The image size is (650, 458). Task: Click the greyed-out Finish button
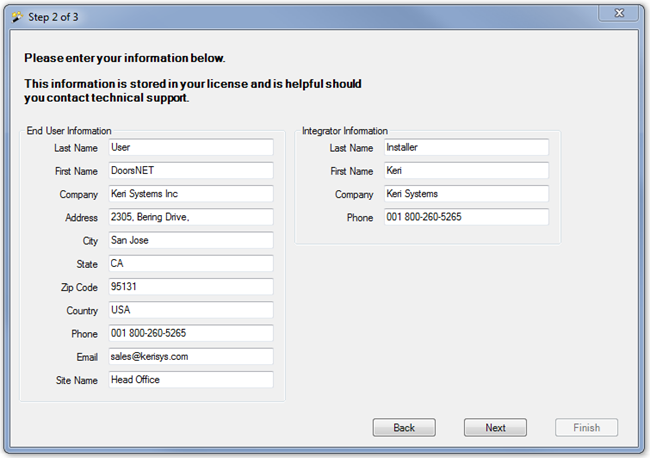(x=586, y=427)
